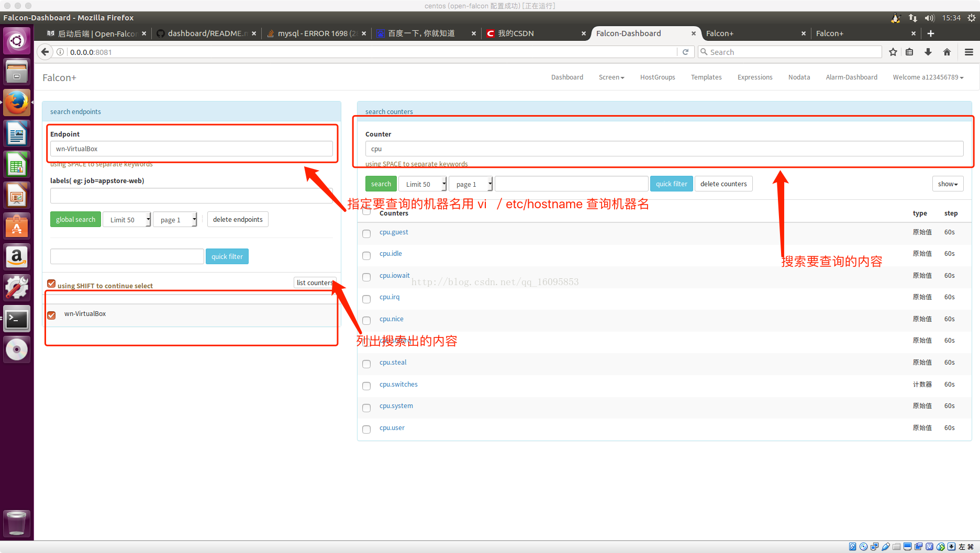Launch LibreOffice Calc from the launcher
The image size is (980, 553).
[17, 164]
